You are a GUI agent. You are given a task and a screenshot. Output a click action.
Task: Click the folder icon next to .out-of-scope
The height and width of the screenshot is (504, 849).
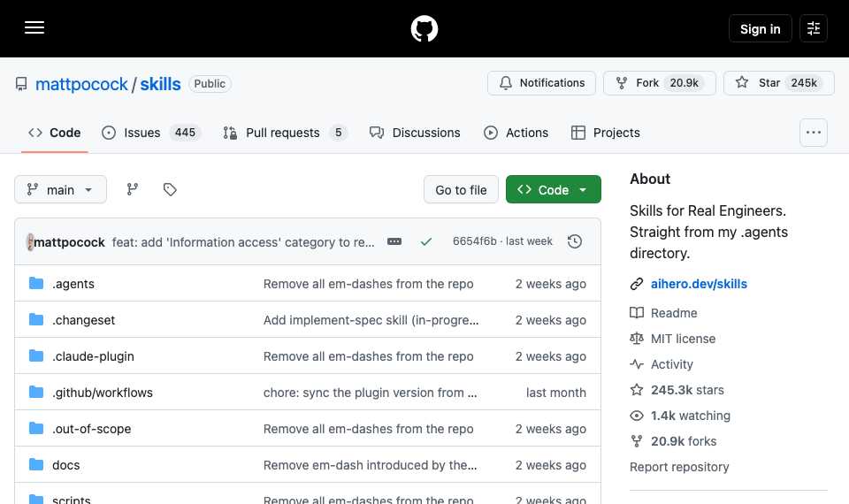pos(36,428)
